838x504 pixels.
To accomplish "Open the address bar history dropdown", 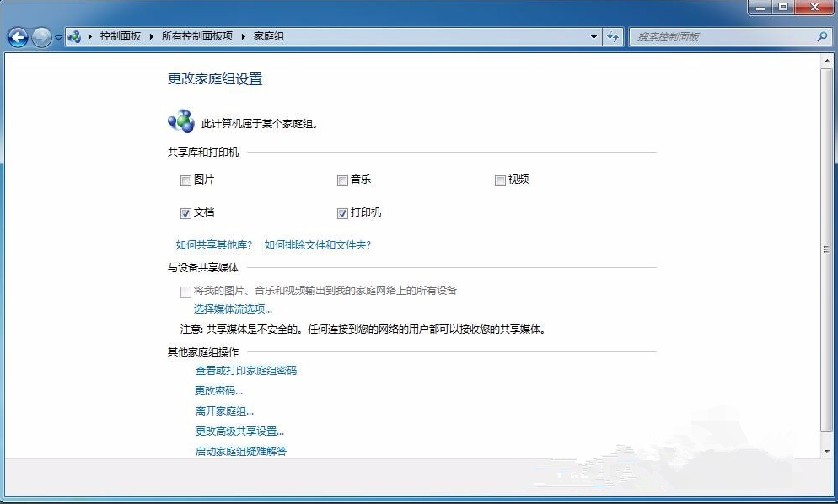I will [x=594, y=36].
